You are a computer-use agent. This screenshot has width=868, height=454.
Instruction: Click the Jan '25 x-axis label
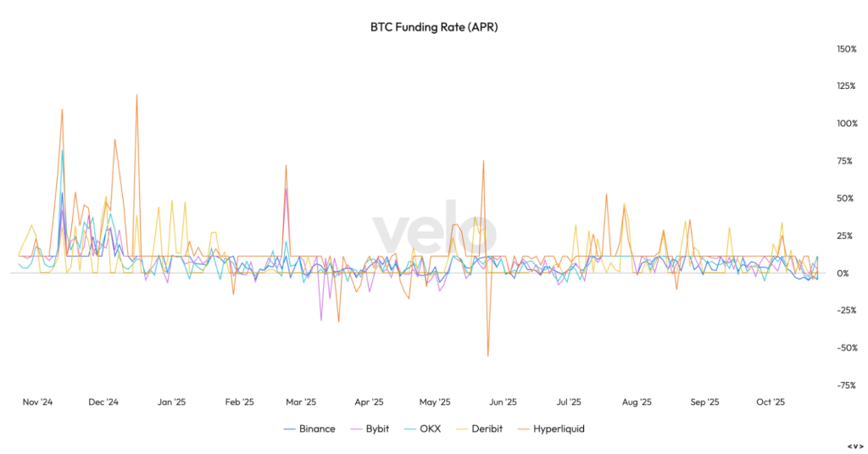point(171,402)
